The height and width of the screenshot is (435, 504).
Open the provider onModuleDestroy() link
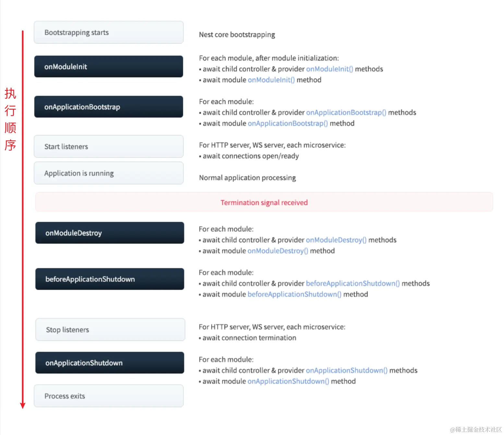336,240
